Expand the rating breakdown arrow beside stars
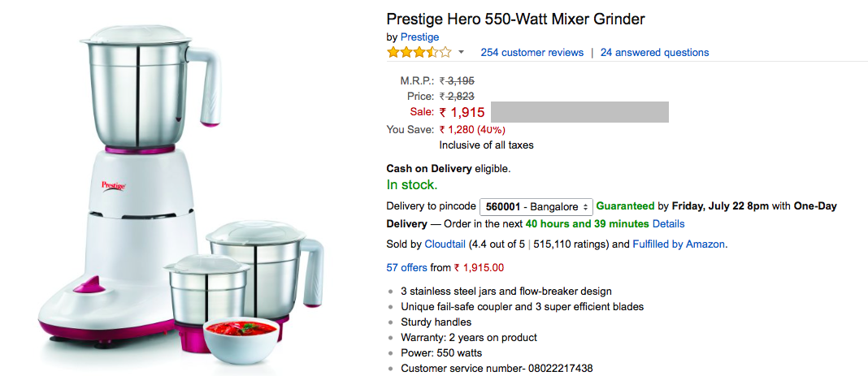Screen dimensions: 868x376 (x=462, y=53)
